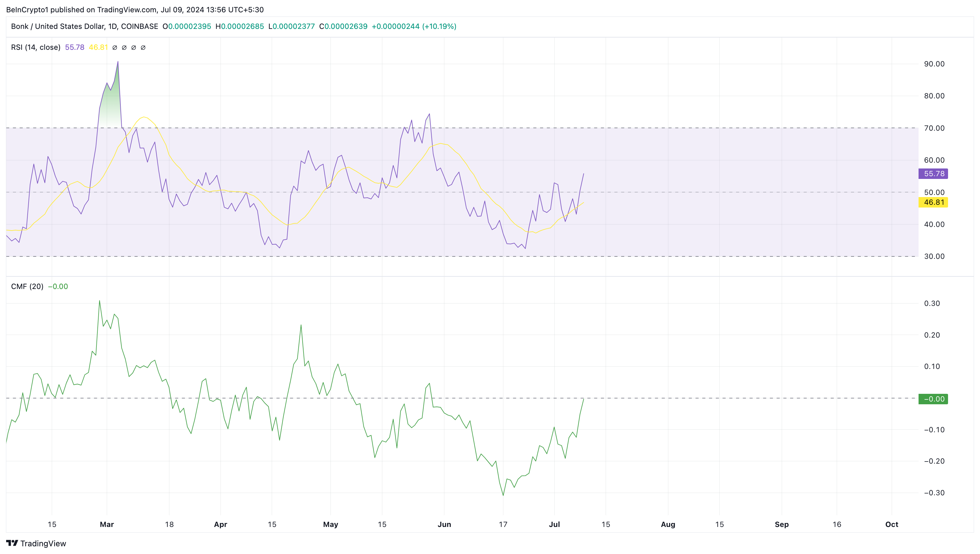Click the 70.00 level on RSI scale
Image resolution: width=980 pixels, height=554 pixels.
click(x=934, y=128)
